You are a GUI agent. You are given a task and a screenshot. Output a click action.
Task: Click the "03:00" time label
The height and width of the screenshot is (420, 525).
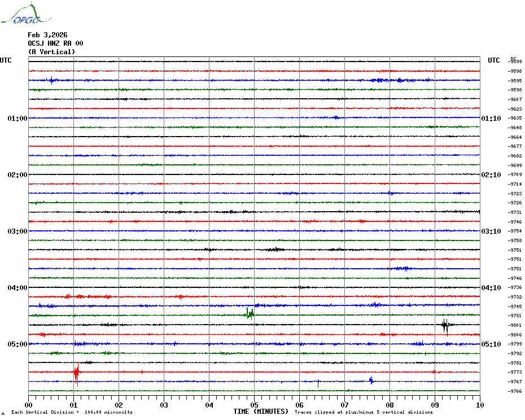(x=17, y=231)
